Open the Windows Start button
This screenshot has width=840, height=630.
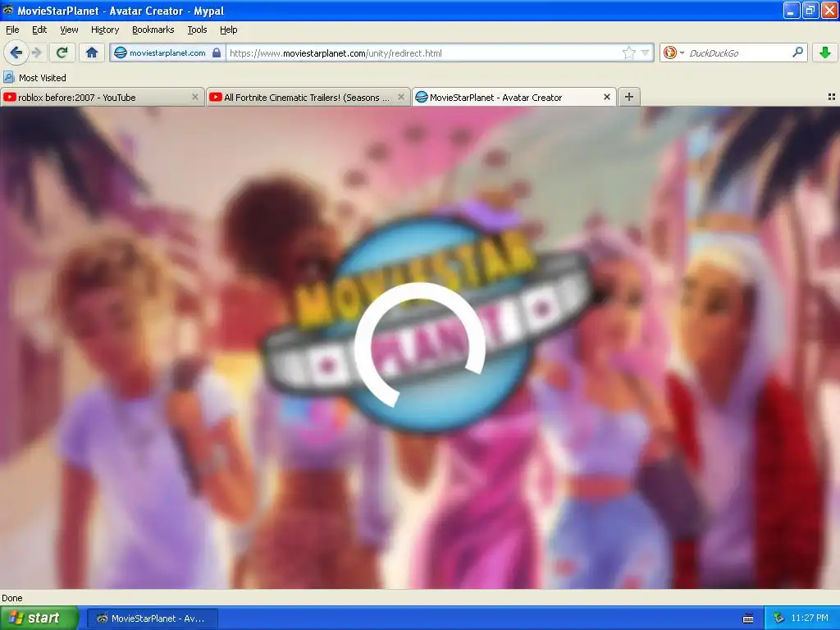(39, 619)
